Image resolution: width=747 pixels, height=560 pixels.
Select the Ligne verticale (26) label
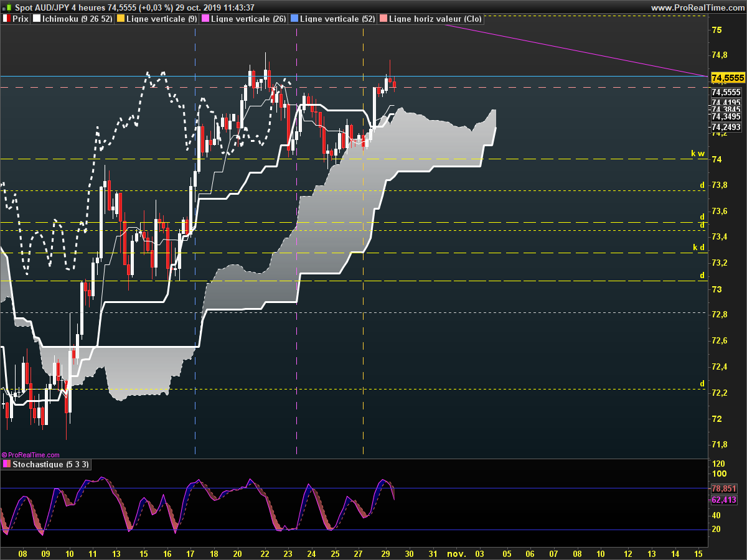[248, 19]
